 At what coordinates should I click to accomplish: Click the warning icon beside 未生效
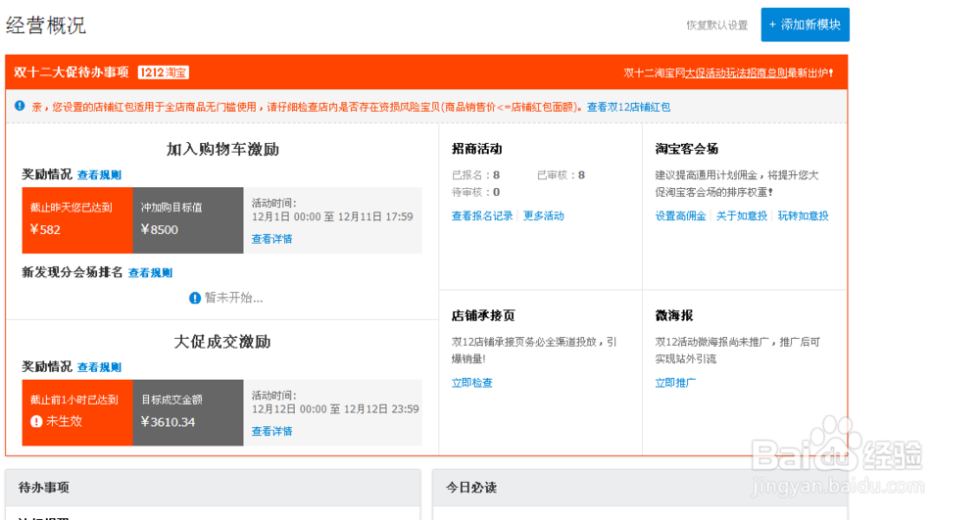(36, 421)
